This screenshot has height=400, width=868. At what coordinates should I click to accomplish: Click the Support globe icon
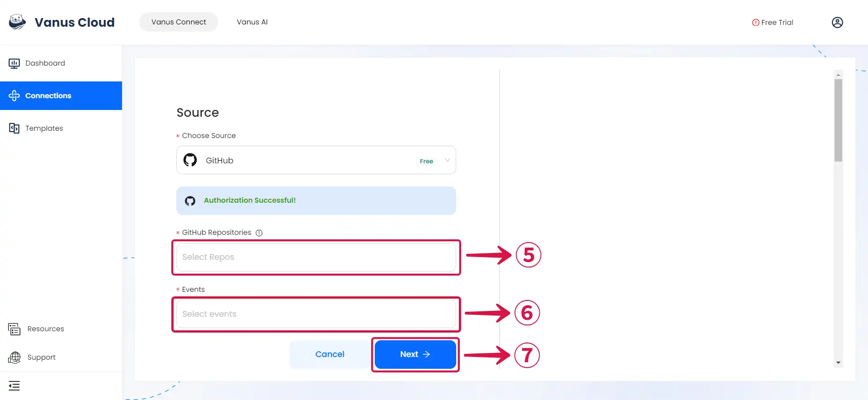[x=14, y=357]
